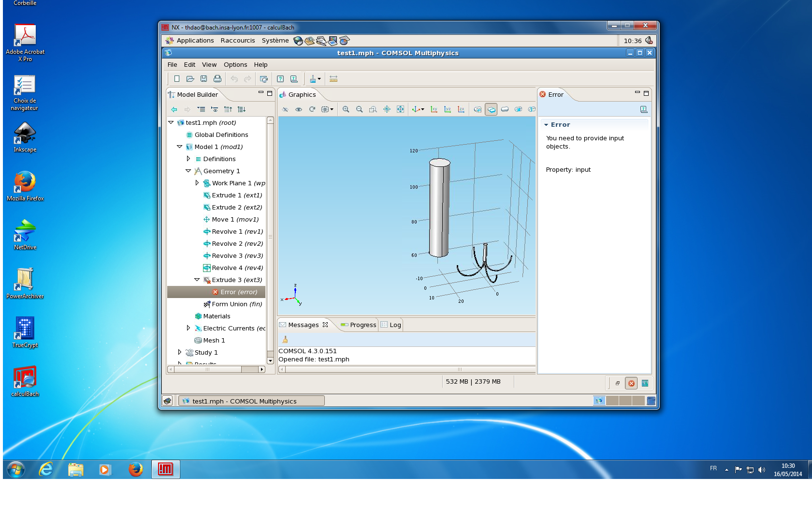Switch to the xy-view

434,109
